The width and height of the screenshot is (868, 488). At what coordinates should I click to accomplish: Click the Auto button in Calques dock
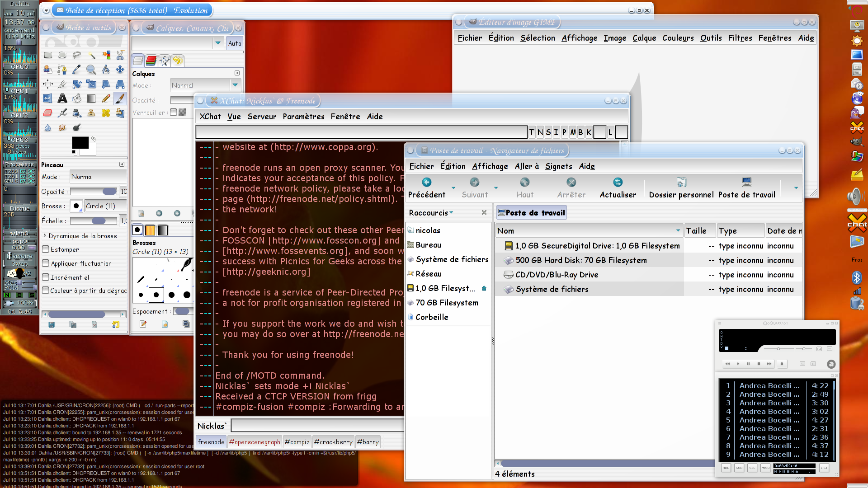(235, 43)
